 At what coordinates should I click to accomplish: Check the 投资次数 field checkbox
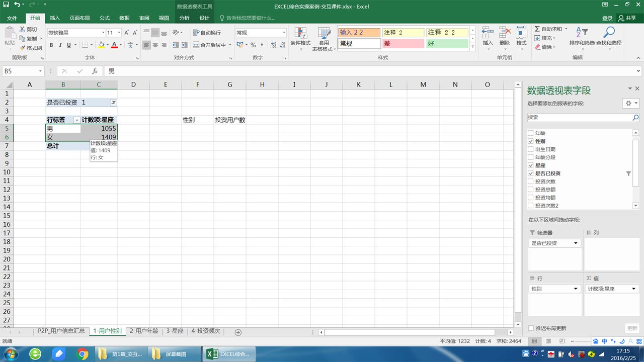click(x=530, y=182)
